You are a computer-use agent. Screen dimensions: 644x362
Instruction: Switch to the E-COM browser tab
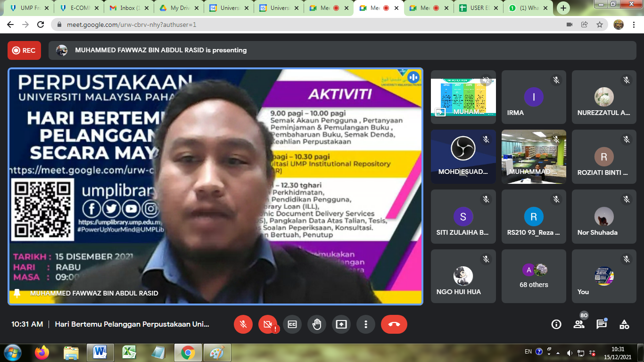[78, 8]
